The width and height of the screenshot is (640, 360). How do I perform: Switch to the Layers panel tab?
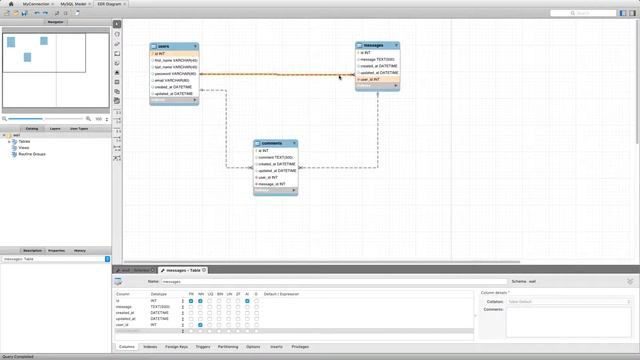tap(55, 129)
